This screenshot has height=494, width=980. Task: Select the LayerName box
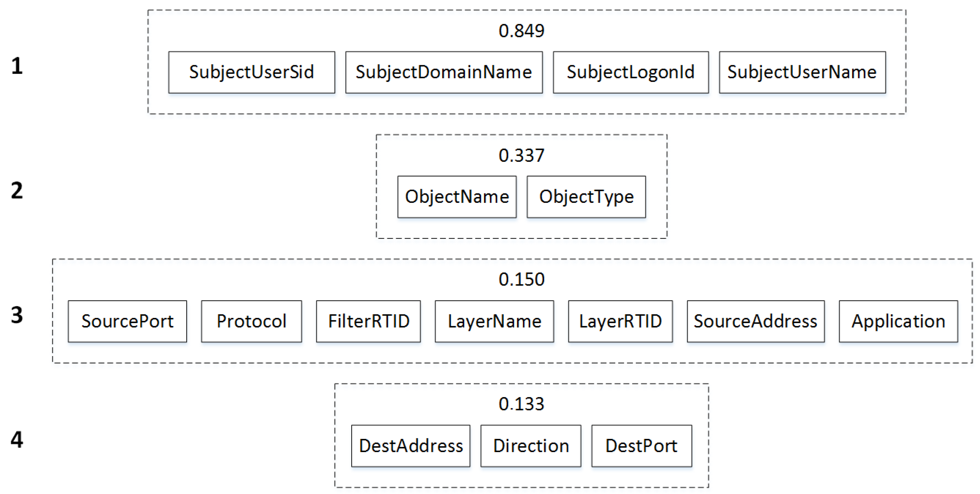pos(494,321)
